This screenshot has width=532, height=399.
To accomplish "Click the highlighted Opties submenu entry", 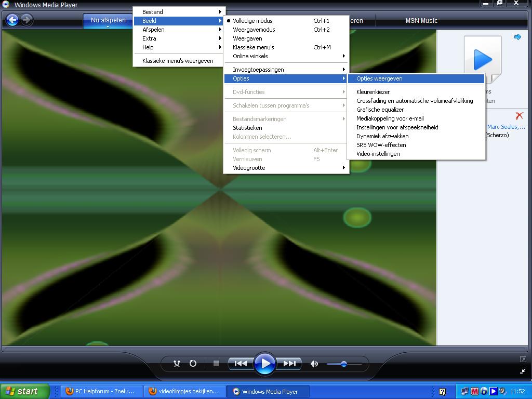I will point(286,78).
